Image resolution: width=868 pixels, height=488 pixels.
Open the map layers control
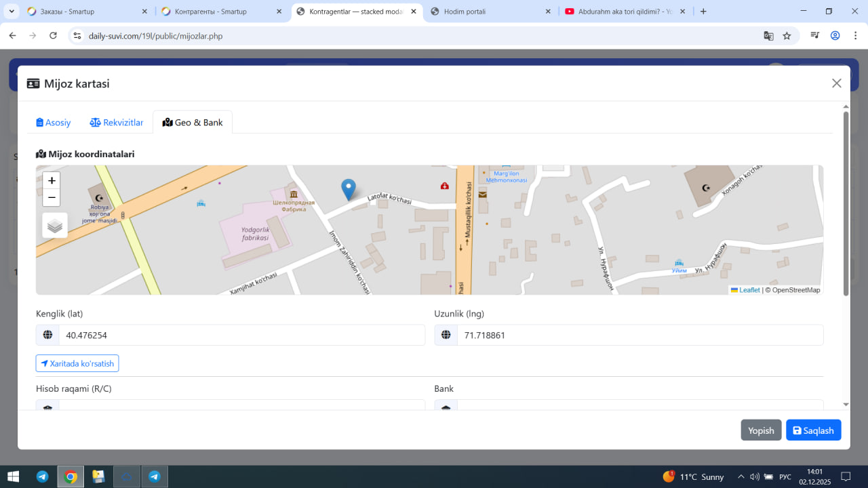point(55,226)
